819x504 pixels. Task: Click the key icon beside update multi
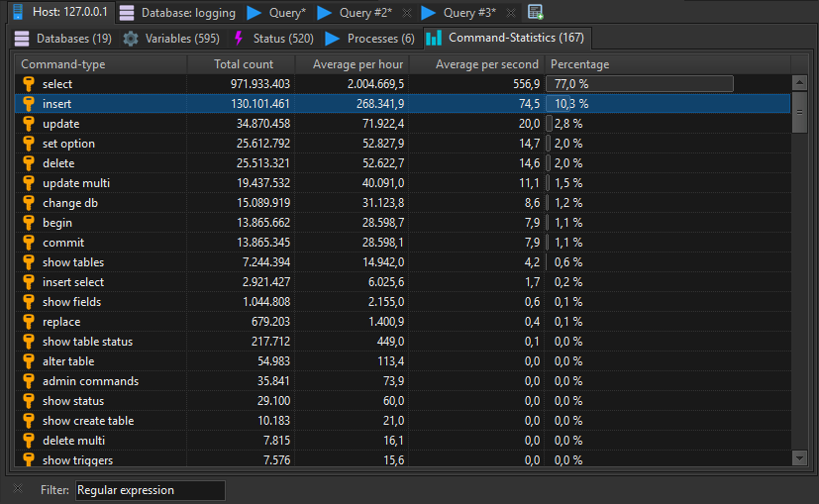pyautogui.click(x=29, y=183)
